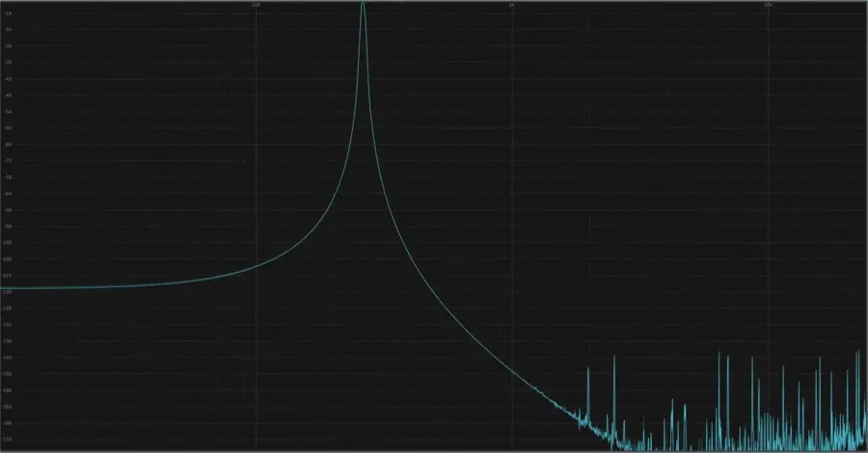Click the -168 dB level axis label
Image resolution: width=868 pixels, height=453 pixels.
(9, 423)
